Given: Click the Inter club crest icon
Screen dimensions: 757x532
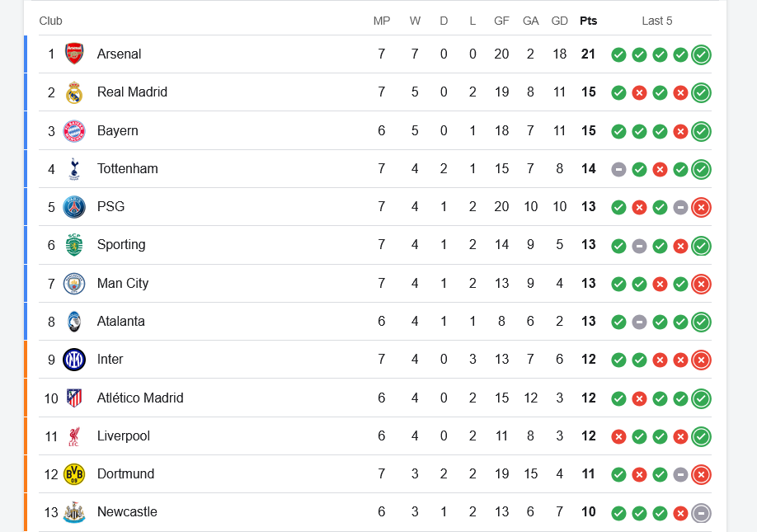Looking at the screenshot, I should pyautogui.click(x=74, y=360).
